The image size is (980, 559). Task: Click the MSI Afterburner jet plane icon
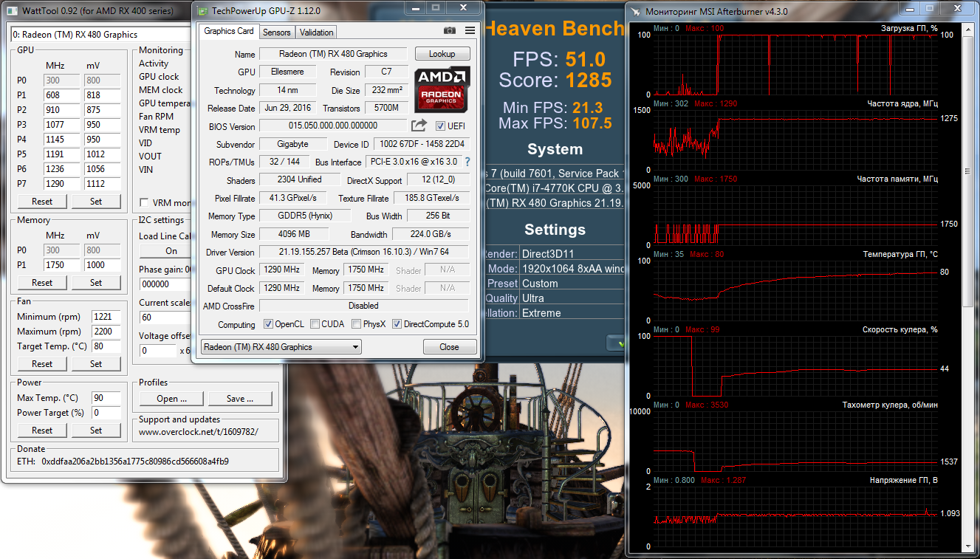coord(634,12)
